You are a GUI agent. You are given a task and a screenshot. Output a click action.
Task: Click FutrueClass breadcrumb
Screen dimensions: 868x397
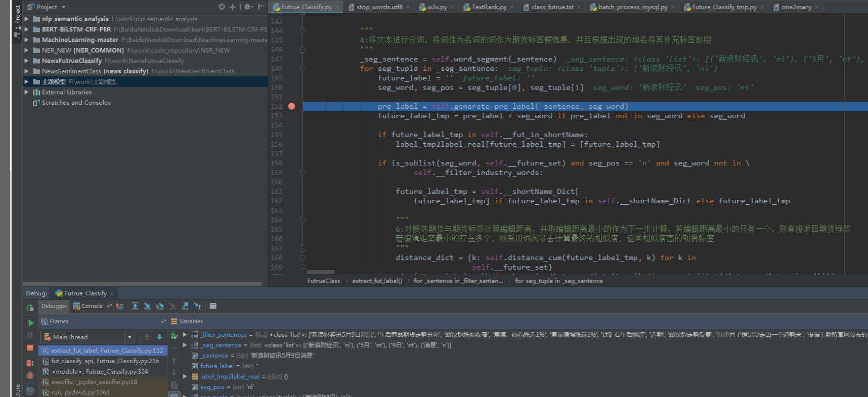coord(324,281)
